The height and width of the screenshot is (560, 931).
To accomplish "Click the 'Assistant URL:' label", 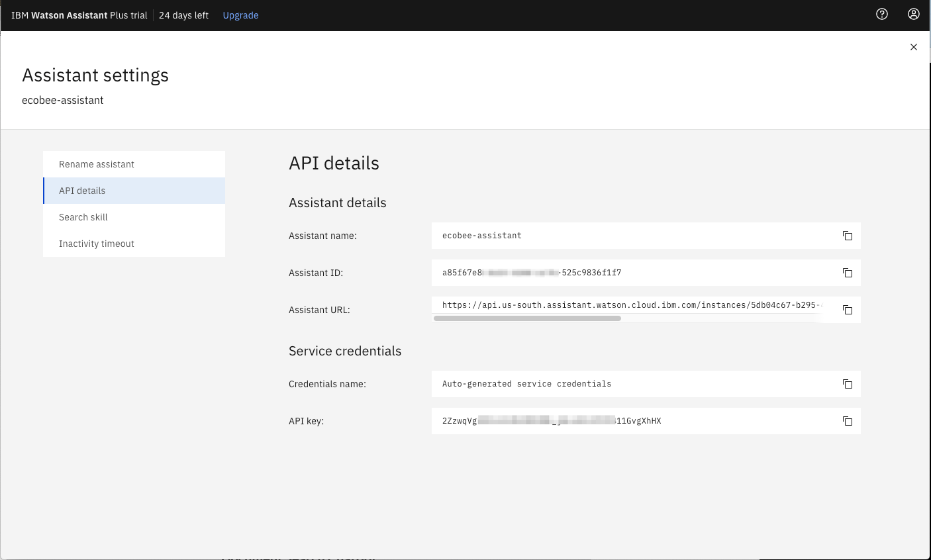I will pos(319,310).
